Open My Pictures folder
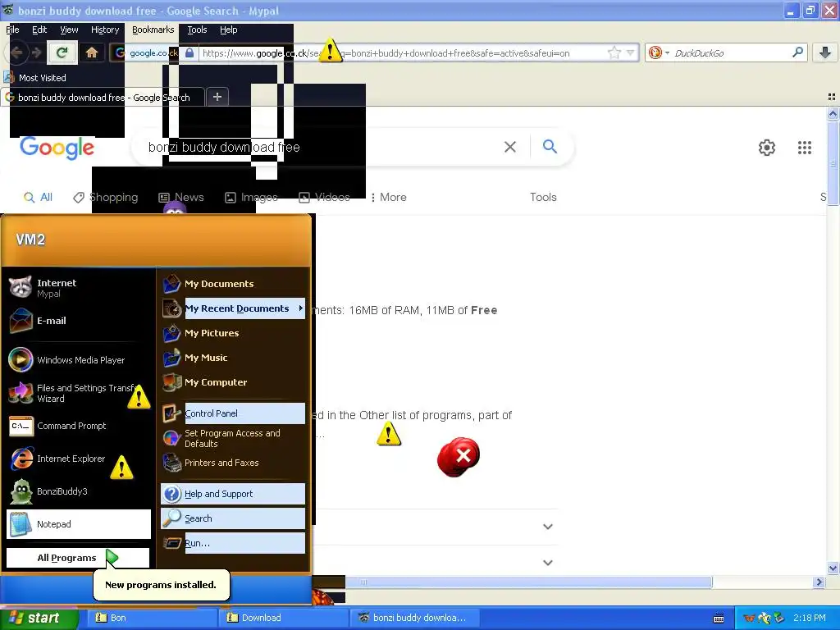The width and height of the screenshot is (840, 630). pos(233,333)
